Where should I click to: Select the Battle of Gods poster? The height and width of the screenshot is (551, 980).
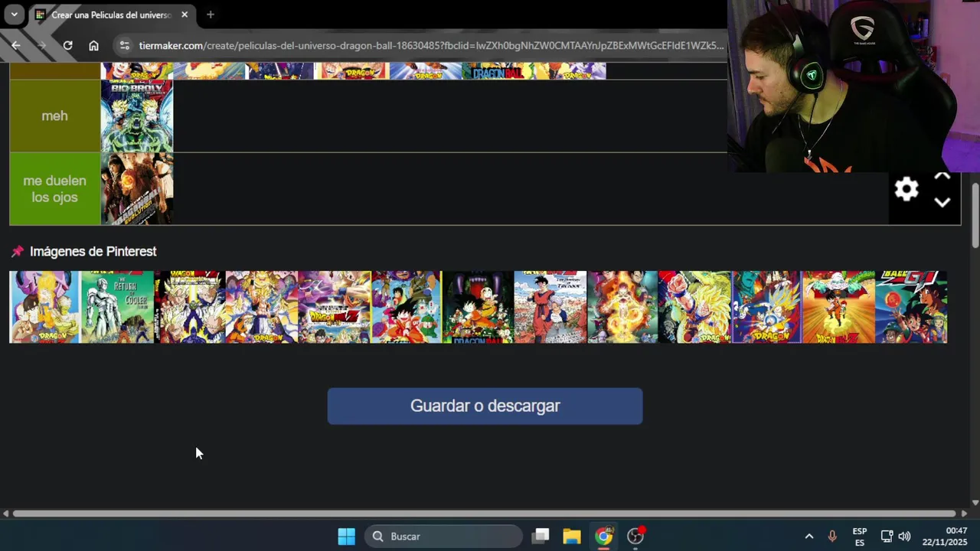click(334, 307)
